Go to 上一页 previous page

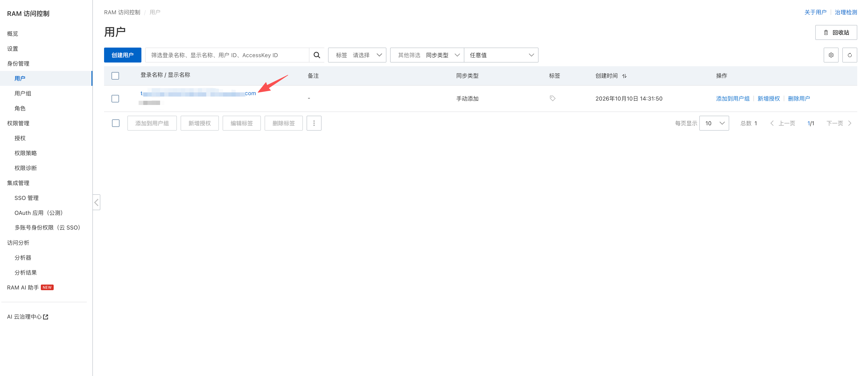782,123
